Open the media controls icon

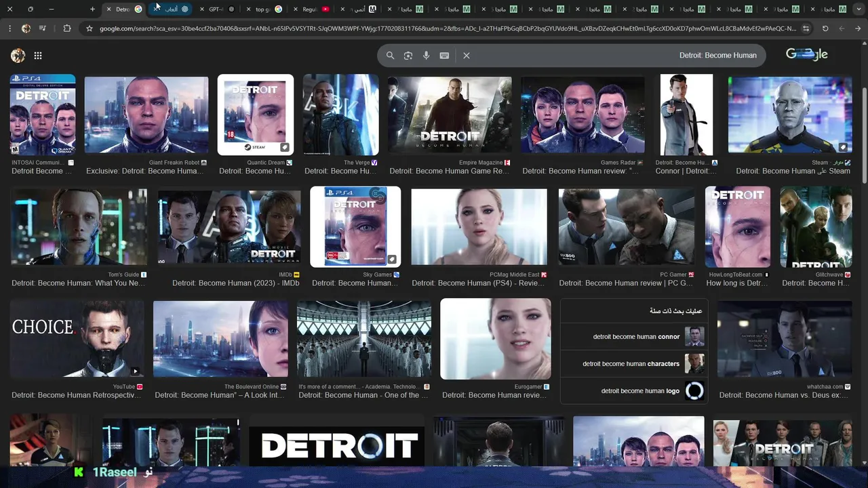tap(43, 28)
